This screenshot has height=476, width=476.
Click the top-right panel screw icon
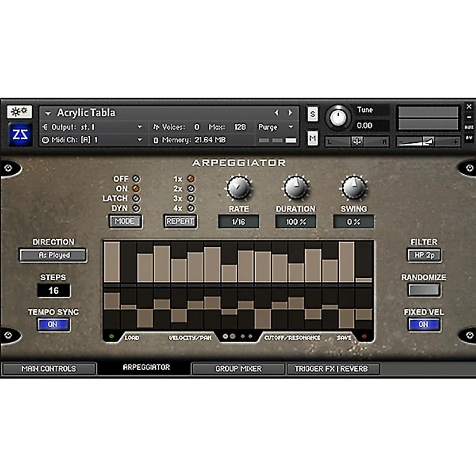tap(469, 168)
